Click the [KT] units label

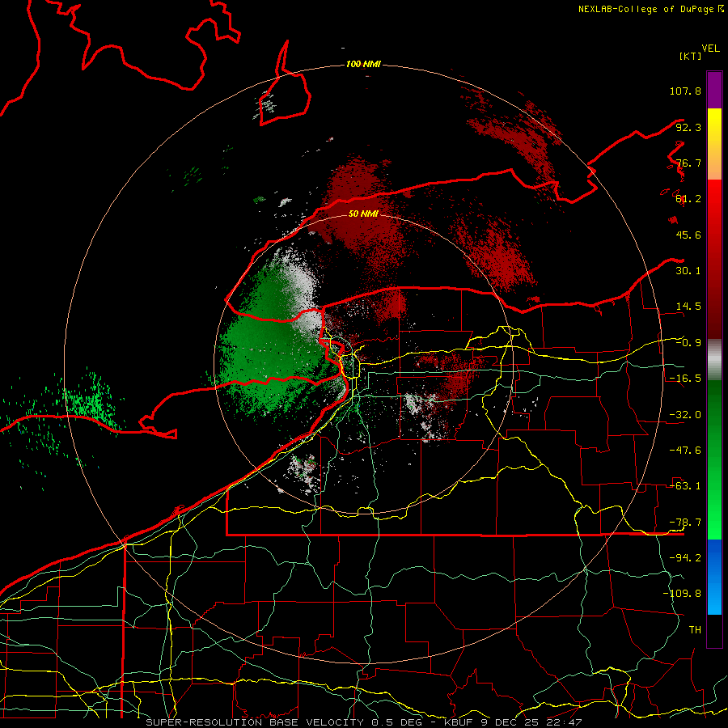pos(691,56)
